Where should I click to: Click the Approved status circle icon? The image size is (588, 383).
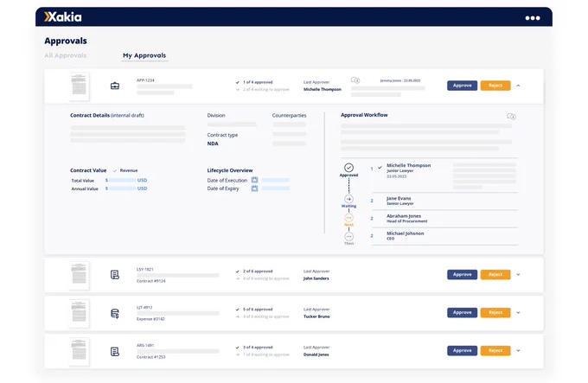[x=348, y=167]
